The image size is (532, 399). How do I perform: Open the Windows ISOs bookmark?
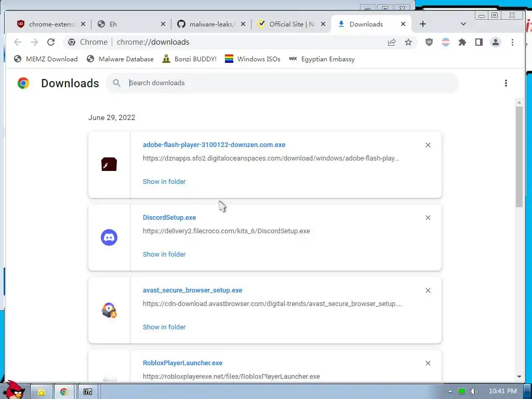click(x=253, y=59)
